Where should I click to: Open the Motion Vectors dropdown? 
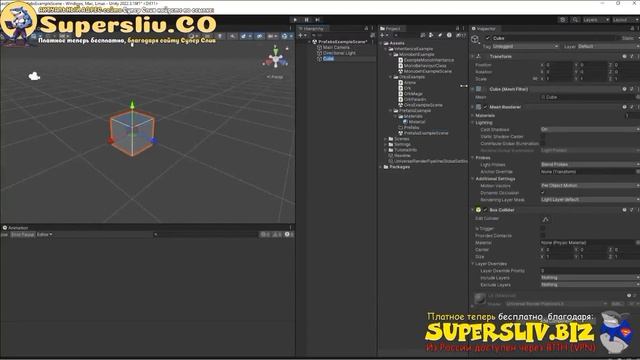pos(590,186)
